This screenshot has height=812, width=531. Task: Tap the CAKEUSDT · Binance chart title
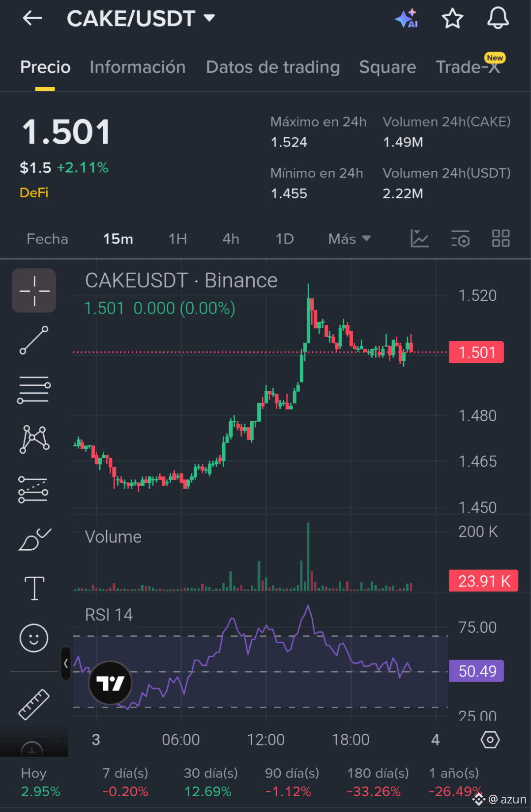click(181, 281)
